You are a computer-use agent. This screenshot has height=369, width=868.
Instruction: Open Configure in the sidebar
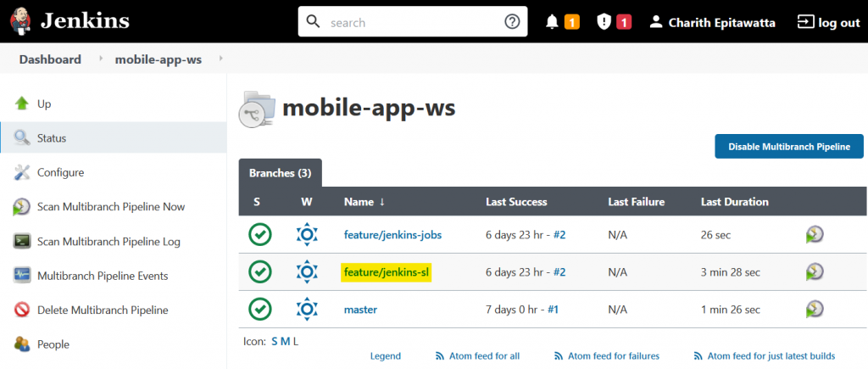(60, 172)
